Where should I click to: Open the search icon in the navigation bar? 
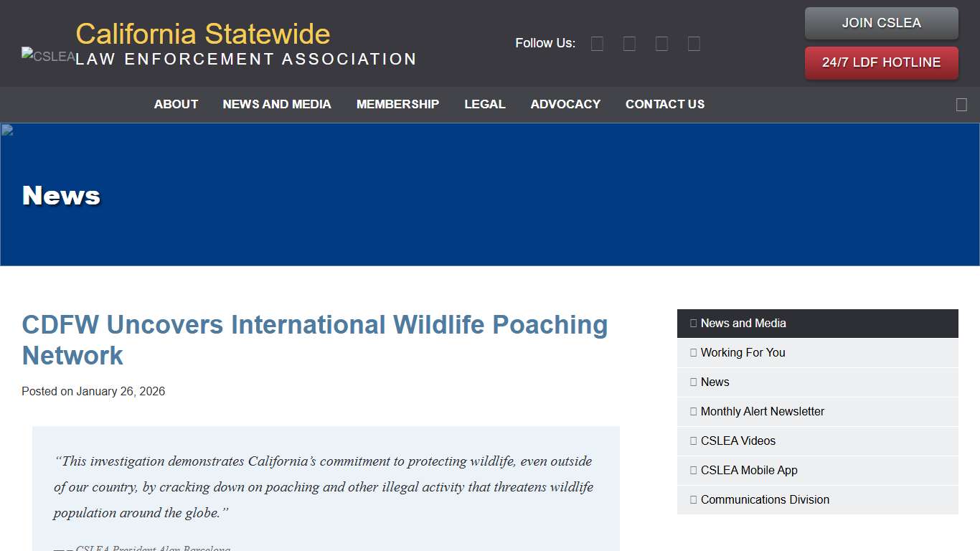[961, 105]
